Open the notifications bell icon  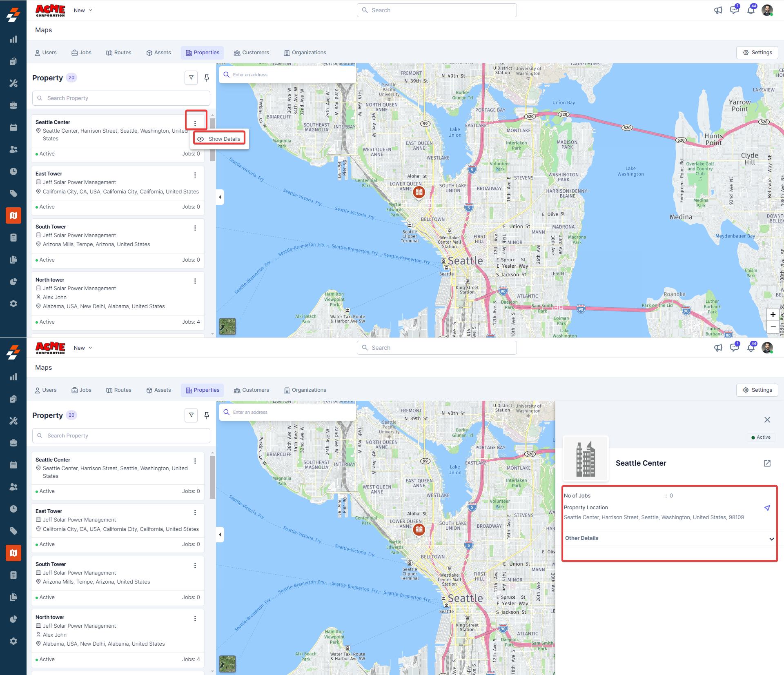(x=751, y=10)
